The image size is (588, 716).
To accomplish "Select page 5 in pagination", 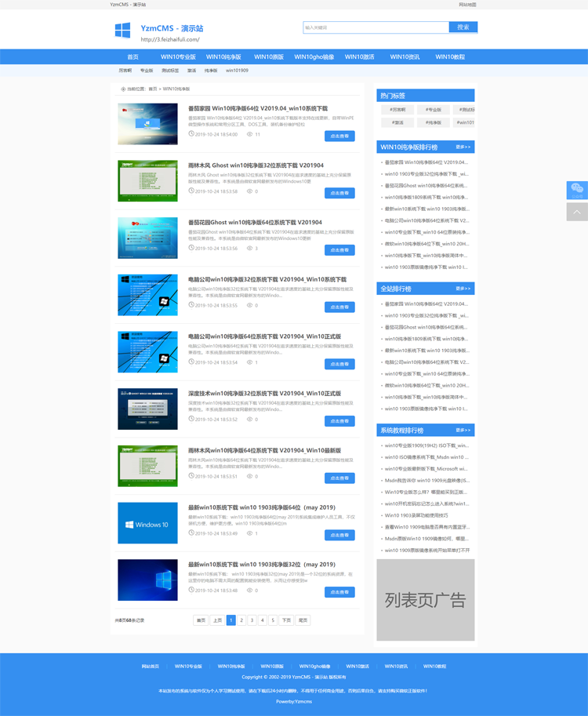I will 273,620.
